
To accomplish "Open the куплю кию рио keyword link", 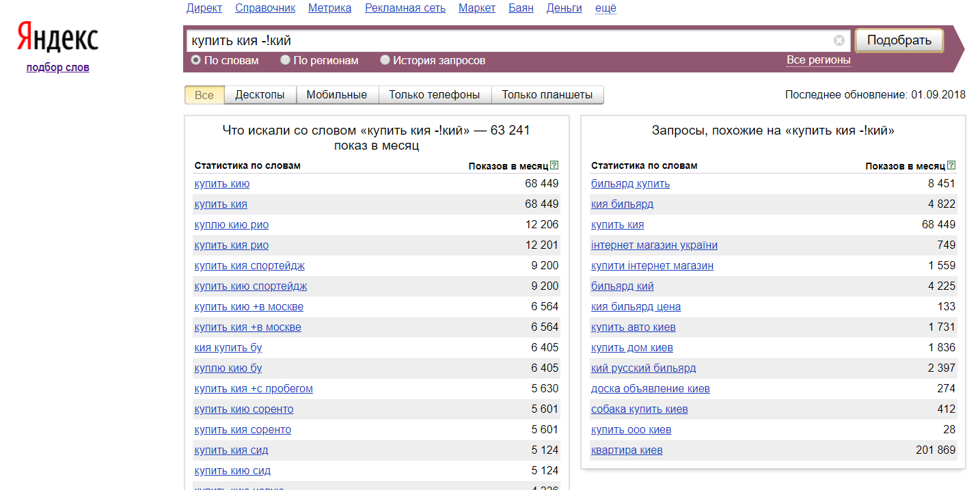I will tap(232, 225).
